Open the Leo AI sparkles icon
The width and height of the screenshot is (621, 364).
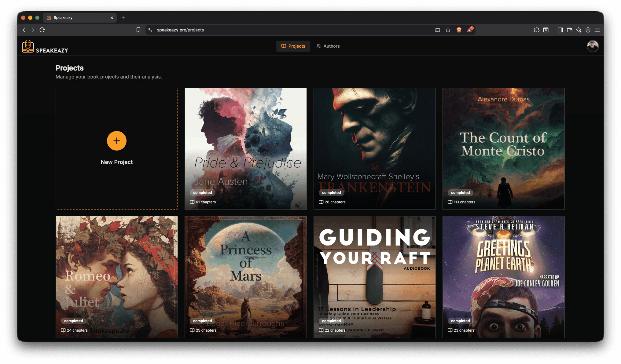click(579, 30)
